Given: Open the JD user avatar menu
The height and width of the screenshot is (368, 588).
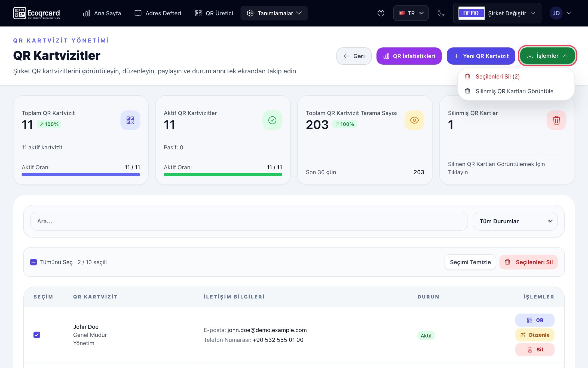Looking at the screenshot, I should [560, 13].
